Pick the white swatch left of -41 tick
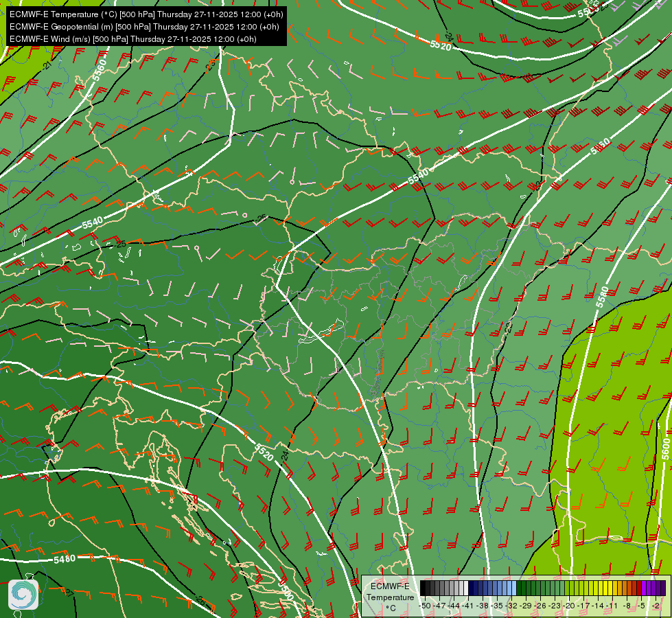This screenshot has width=672, height=618. point(466,588)
